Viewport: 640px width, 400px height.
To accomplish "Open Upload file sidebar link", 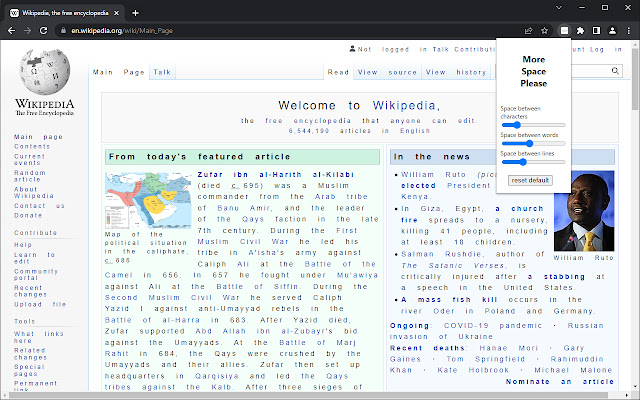I will [x=40, y=304].
